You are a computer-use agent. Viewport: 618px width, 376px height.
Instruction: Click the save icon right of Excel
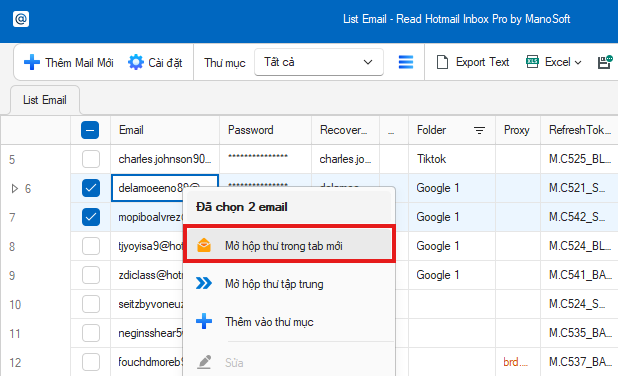pos(605,62)
